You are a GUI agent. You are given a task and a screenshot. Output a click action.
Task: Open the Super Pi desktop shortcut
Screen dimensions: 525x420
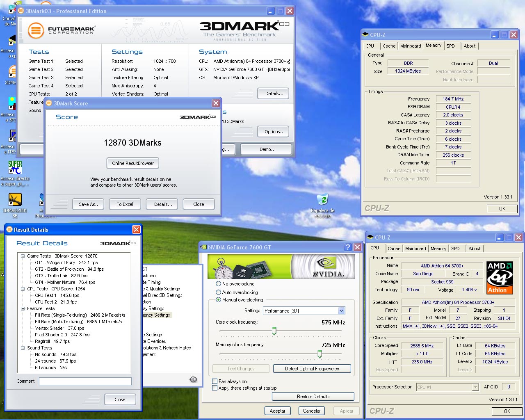coord(15,167)
